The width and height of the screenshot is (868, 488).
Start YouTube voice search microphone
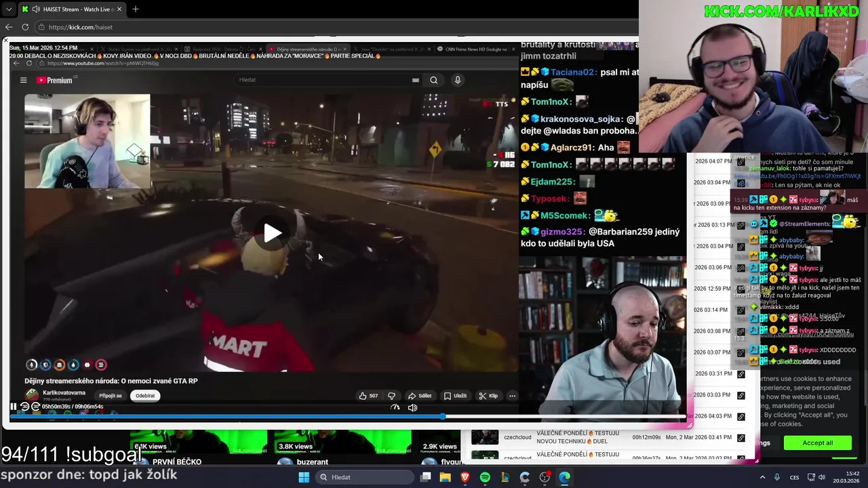(x=458, y=80)
